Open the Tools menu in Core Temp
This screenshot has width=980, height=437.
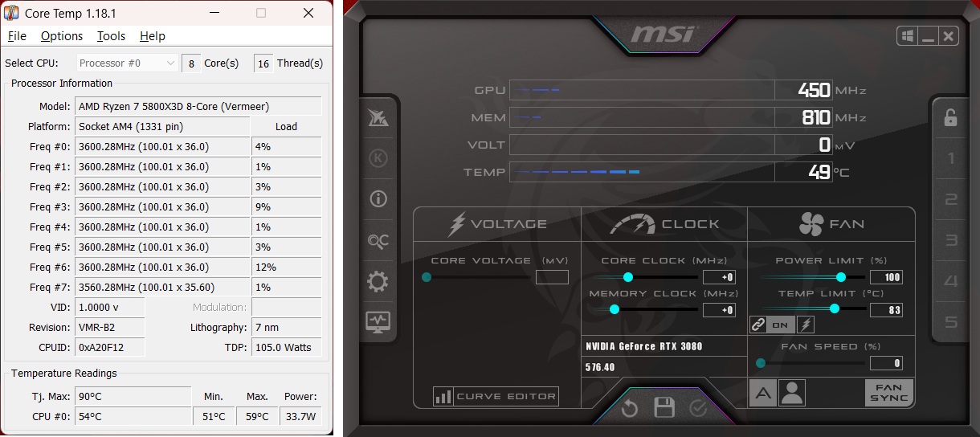tap(111, 36)
